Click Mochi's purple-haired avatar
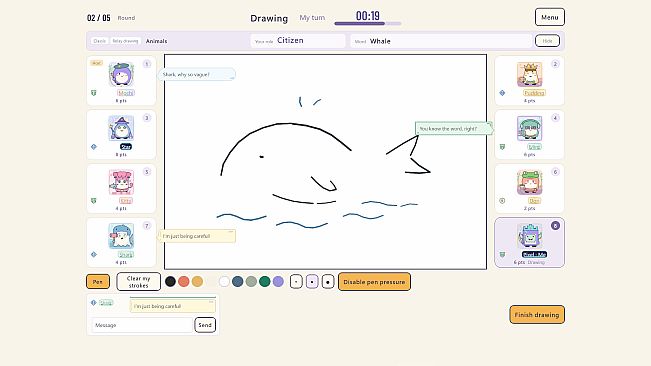Viewport: 651px width, 366px height. pyautogui.click(x=121, y=74)
